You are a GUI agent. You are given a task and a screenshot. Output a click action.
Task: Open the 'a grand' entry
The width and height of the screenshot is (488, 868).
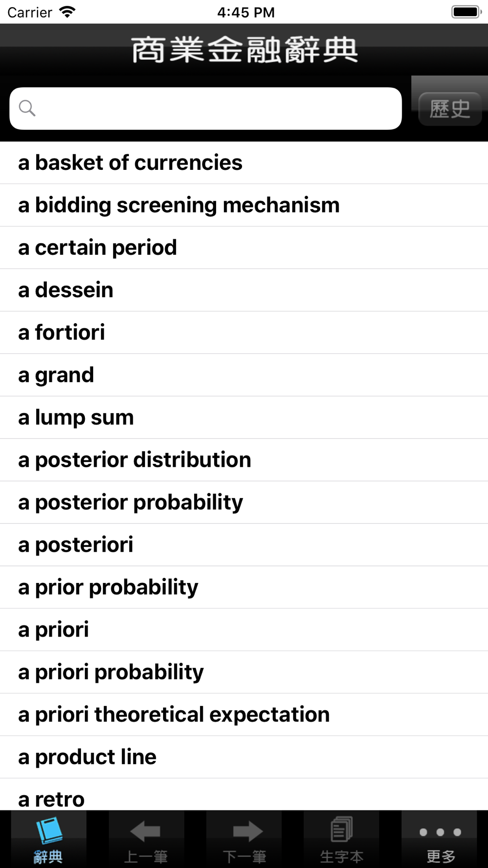(x=244, y=375)
